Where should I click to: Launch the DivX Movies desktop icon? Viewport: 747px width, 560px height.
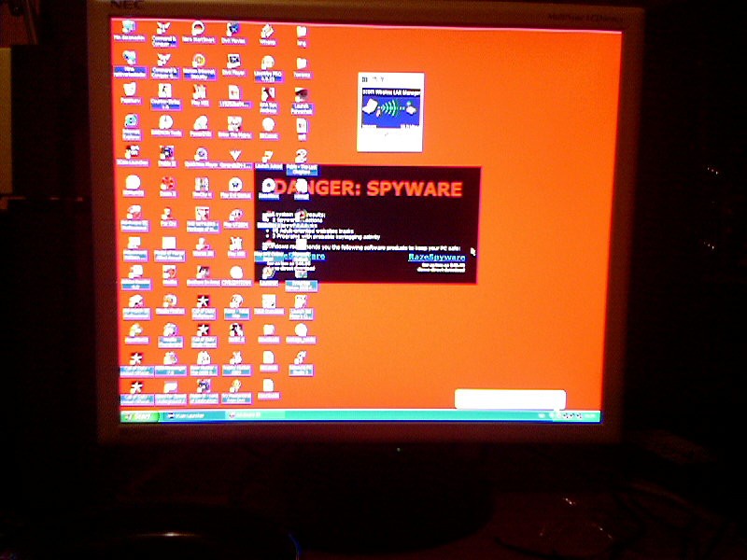coord(233,34)
